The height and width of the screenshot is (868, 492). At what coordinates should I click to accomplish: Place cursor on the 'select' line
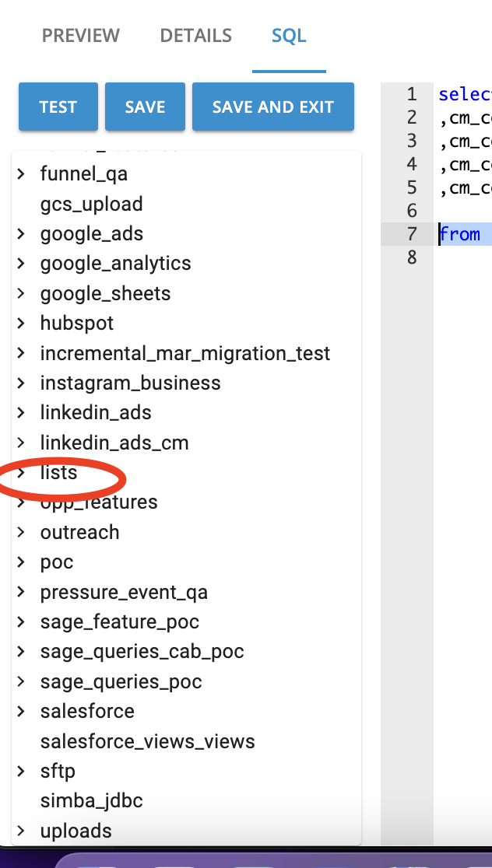(464, 95)
